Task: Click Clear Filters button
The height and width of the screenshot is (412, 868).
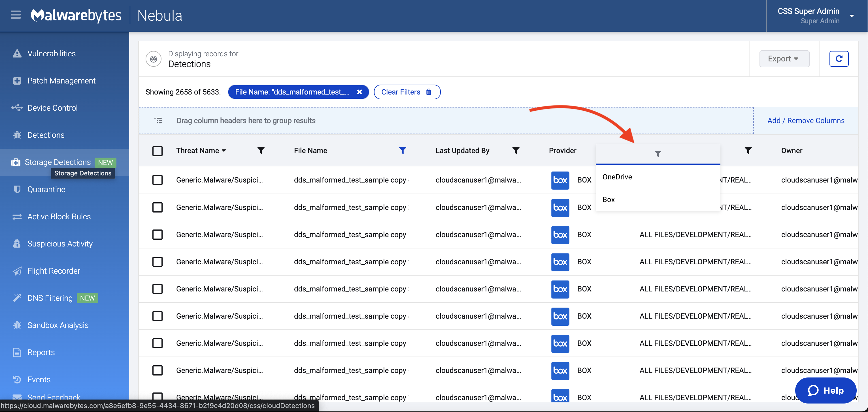Action: point(407,92)
